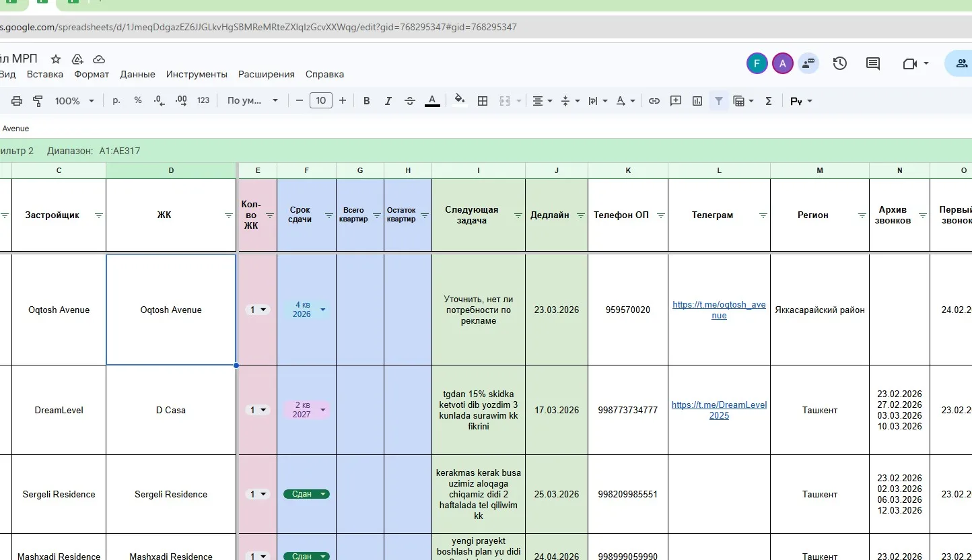Click the font size input field
Viewport: 972px width, 560px height.
(320, 101)
